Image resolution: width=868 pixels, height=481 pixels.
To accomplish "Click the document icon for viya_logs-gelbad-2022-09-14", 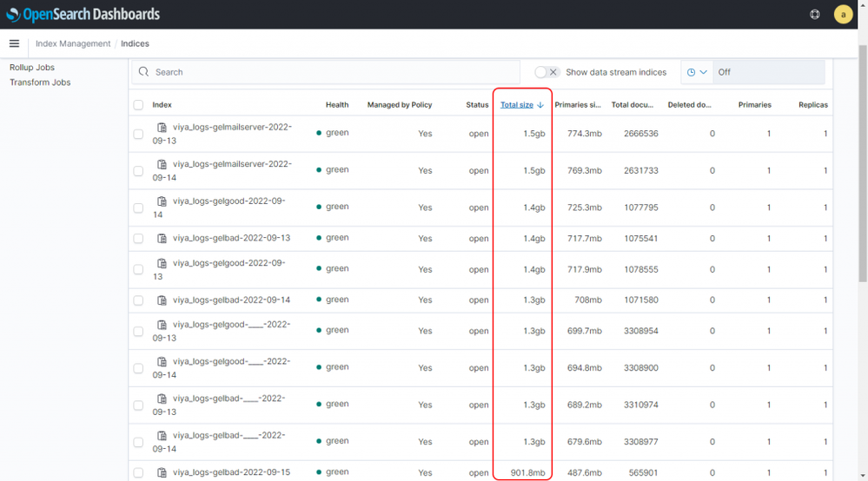I will point(162,300).
